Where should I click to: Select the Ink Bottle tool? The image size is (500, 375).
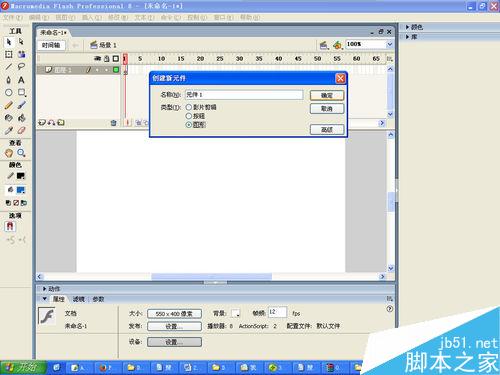[x=9, y=118]
